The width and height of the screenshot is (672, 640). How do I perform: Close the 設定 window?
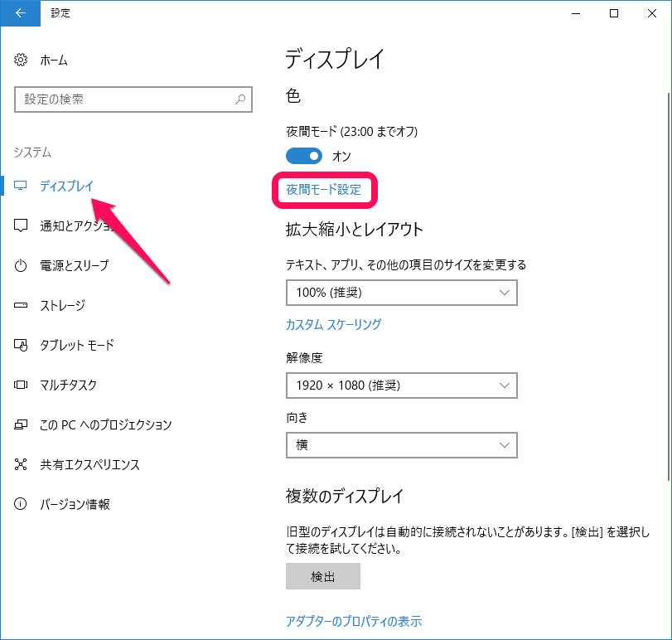[x=652, y=13]
